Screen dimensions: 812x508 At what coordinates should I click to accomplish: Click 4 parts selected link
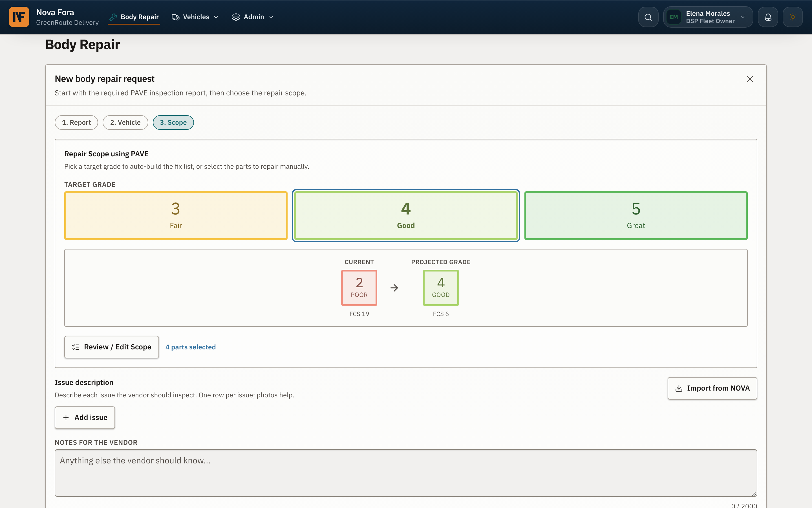190,347
